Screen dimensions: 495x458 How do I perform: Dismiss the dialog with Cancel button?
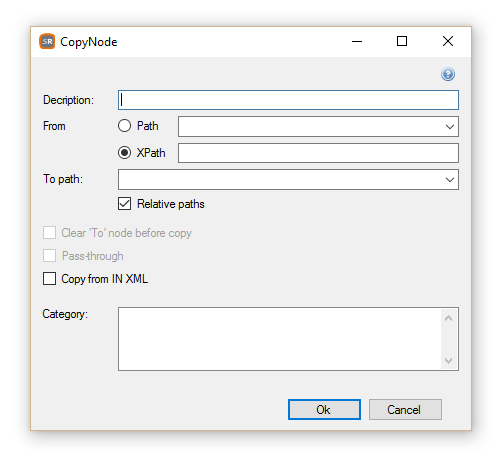[405, 410]
